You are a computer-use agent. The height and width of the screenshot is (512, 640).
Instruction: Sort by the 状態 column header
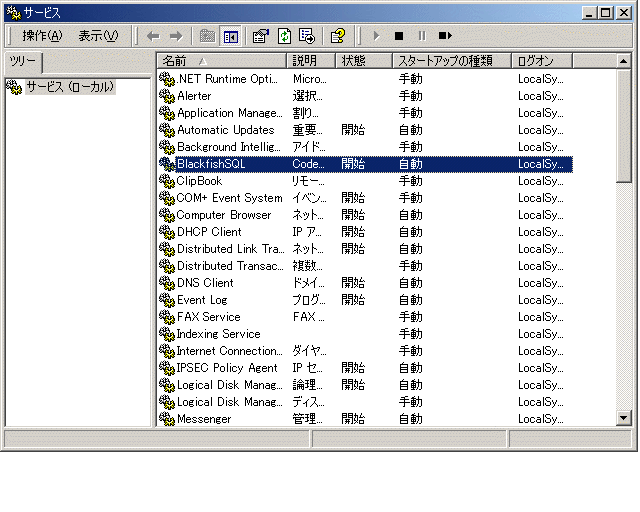[364, 61]
